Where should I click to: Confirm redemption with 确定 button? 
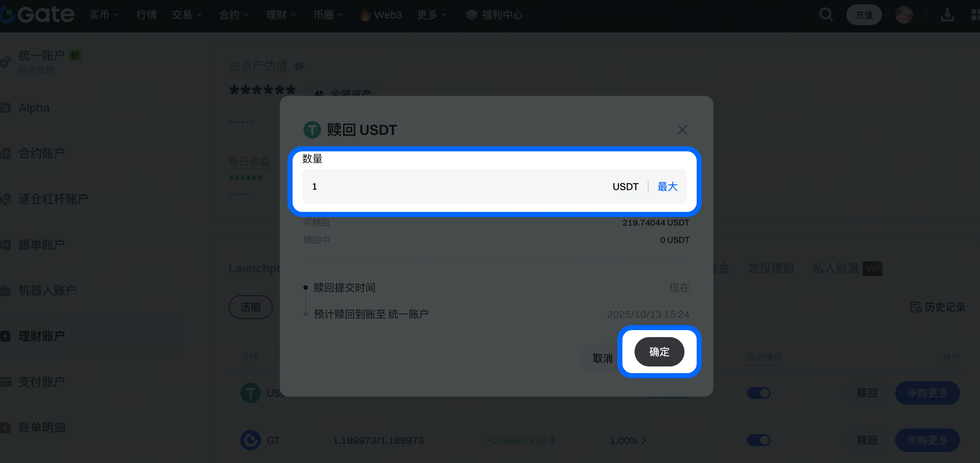(659, 351)
